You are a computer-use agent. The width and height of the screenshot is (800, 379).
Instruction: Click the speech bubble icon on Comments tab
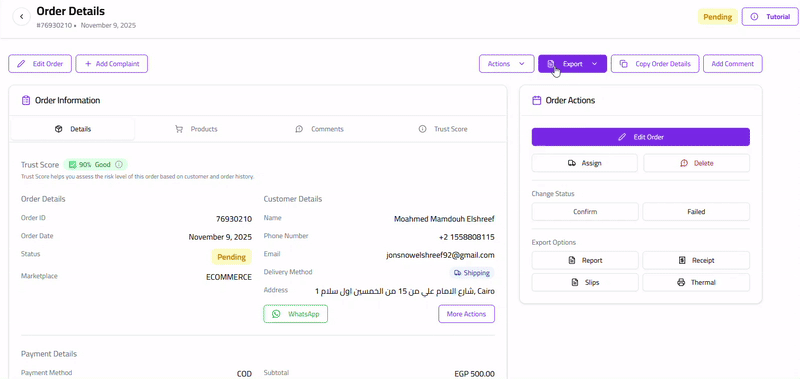(x=299, y=129)
